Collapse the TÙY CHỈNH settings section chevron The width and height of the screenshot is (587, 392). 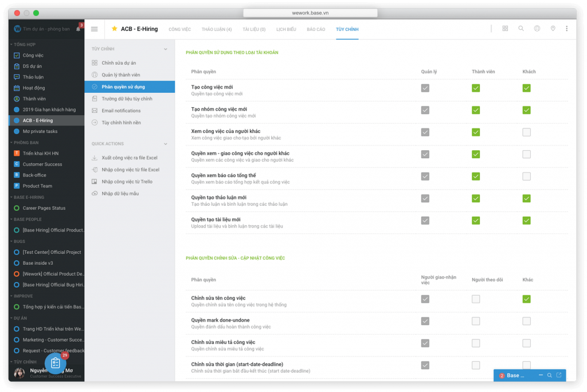(166, 49)
